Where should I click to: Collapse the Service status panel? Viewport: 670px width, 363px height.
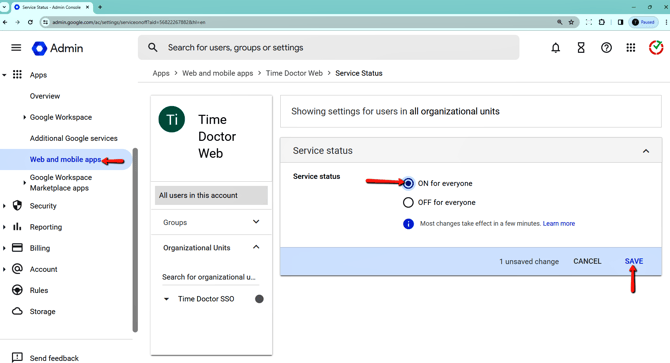[x=646, y=151]
